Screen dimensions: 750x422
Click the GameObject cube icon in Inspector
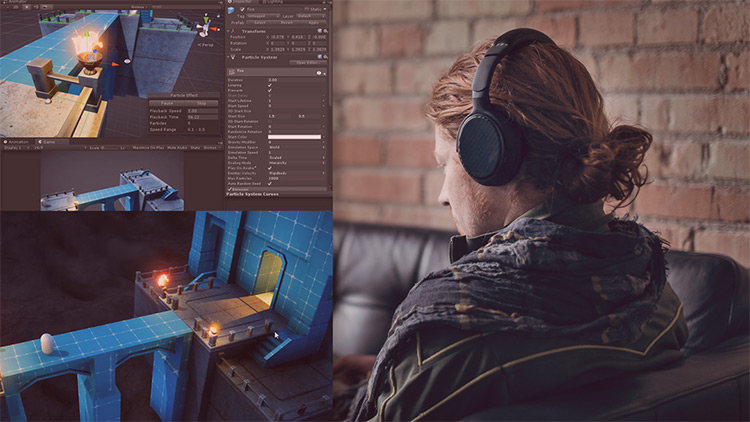coord(231,11)
